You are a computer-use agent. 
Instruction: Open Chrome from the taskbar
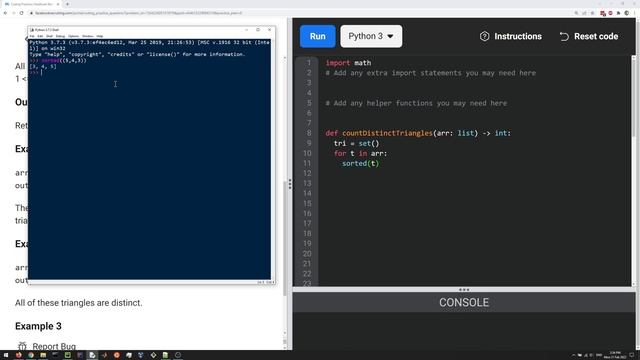coord(31,355)
